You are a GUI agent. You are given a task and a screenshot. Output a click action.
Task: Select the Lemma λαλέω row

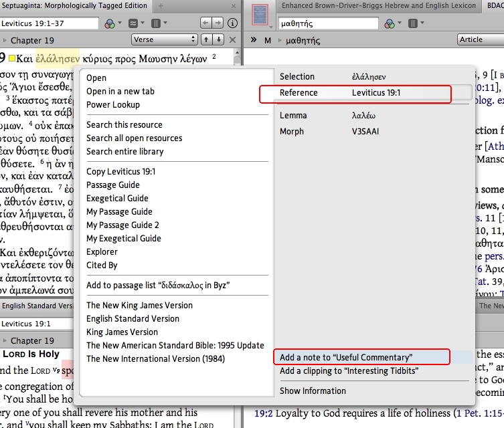tap(373, 116)
